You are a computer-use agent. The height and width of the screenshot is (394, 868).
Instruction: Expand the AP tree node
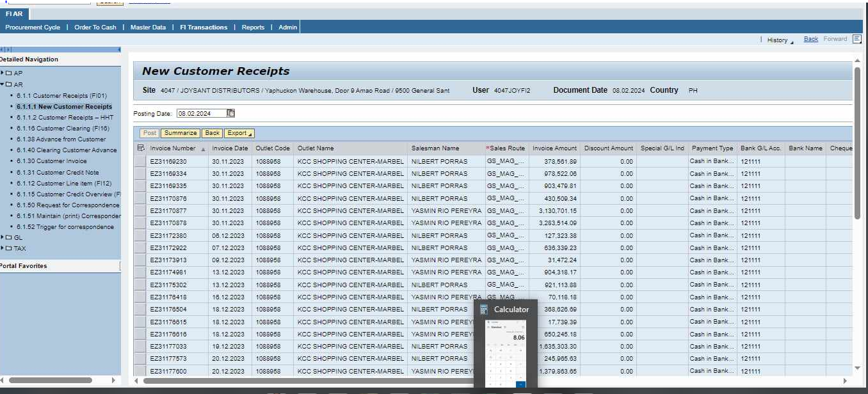[x=3, y=73]
